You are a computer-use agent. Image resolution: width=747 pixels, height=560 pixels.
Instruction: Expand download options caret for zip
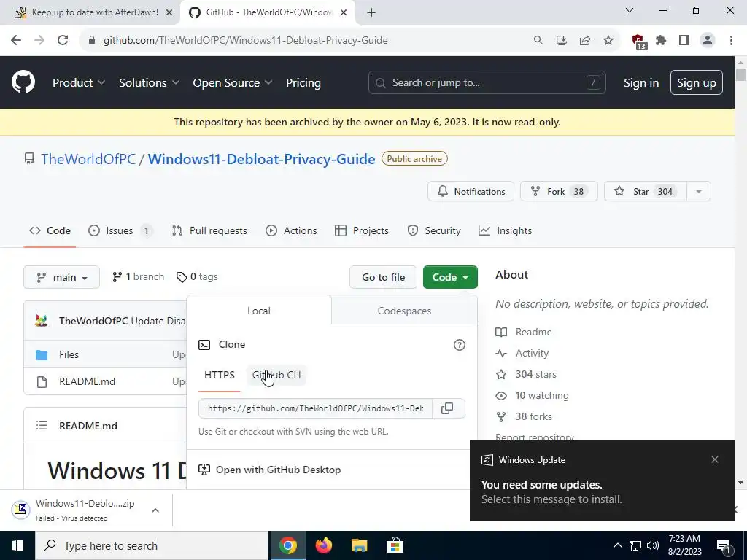coord(155,510)
